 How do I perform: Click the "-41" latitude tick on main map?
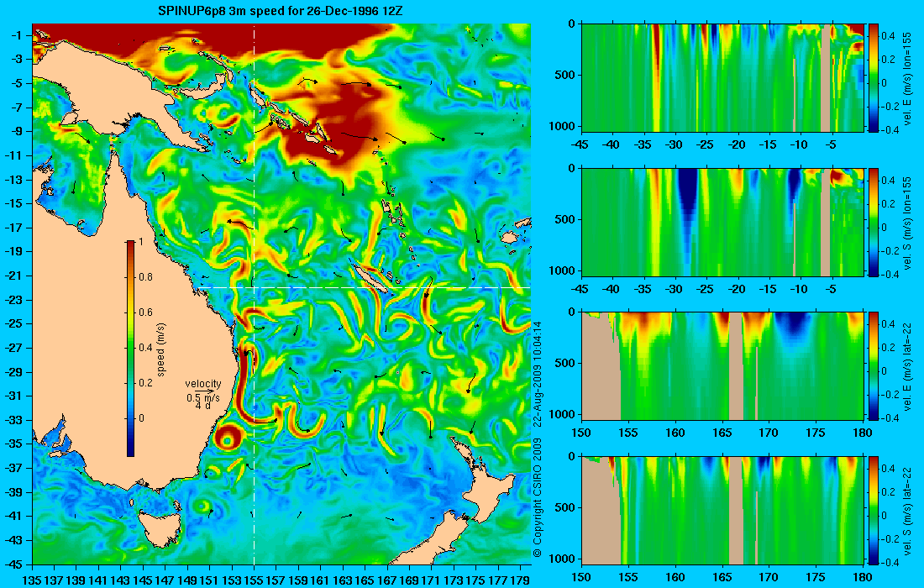15,516
